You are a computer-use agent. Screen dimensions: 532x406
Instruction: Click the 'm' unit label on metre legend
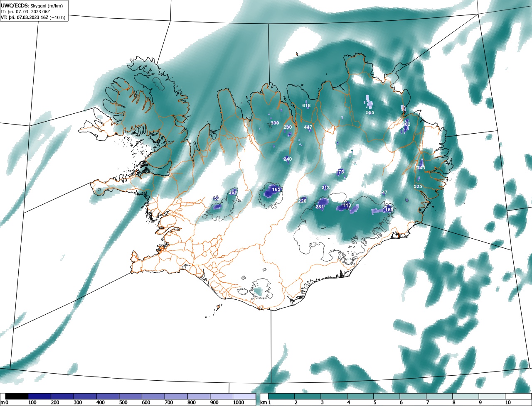(x=3, y=403)
